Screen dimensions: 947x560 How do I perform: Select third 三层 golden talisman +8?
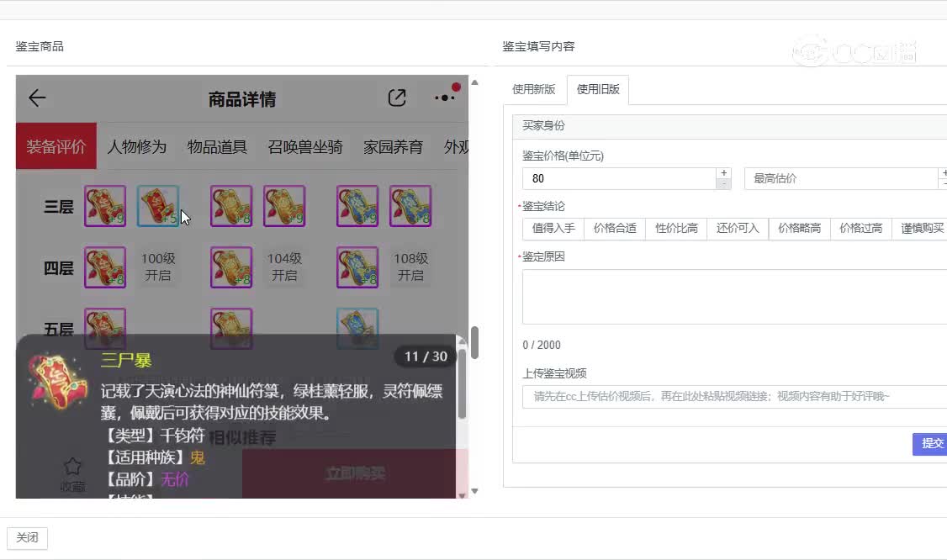point(231,206)
